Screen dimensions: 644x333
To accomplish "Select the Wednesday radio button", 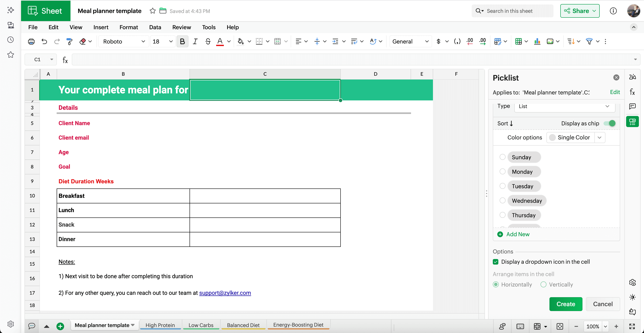I will tap(503, 201).
